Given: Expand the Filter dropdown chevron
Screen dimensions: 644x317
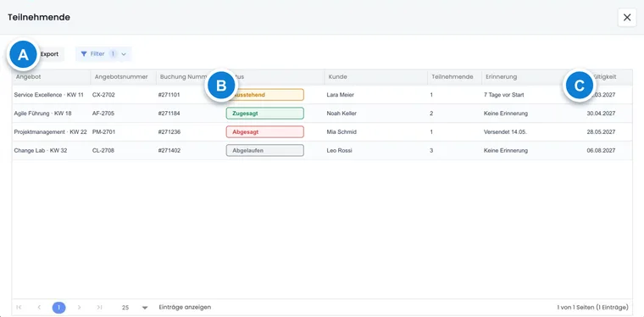Looking at the screenshot, I should click(x=124, y=54).
